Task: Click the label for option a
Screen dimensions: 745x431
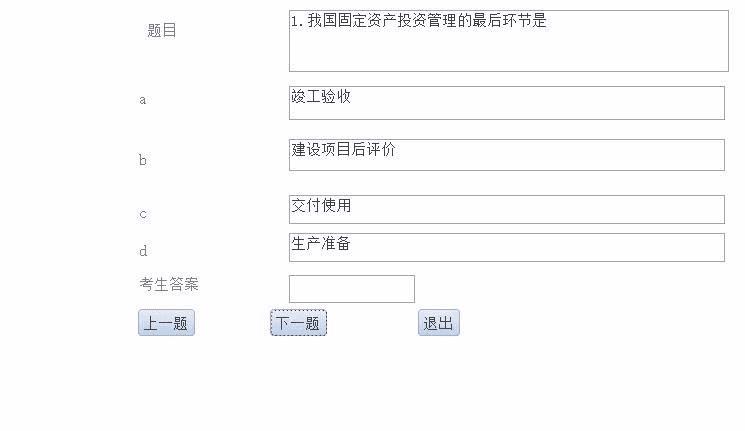Action: coord(143,100)
